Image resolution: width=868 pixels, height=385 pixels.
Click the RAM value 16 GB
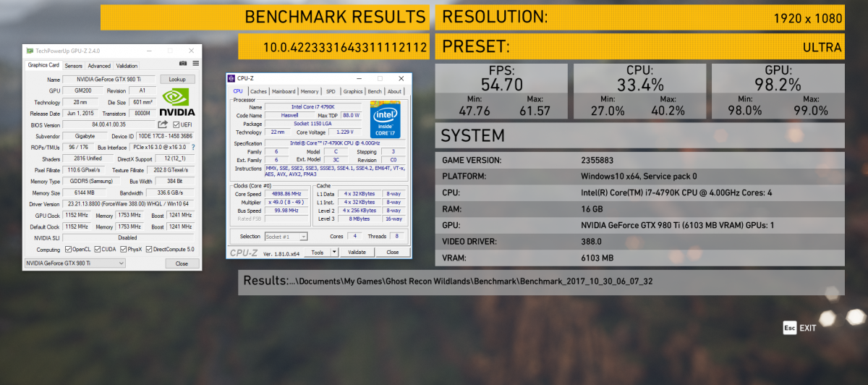coord(592,208)
